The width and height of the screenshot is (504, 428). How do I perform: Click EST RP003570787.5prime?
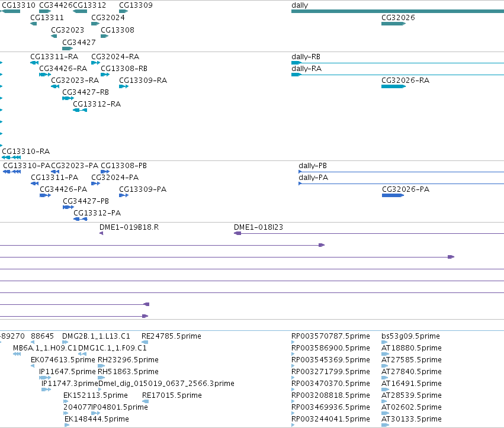pos(293,342)
